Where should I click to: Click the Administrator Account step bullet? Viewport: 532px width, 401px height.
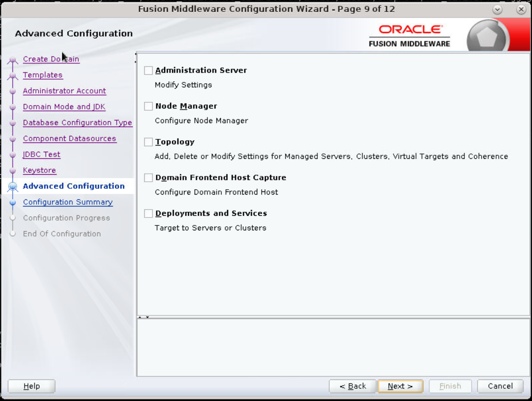point(13,91)
